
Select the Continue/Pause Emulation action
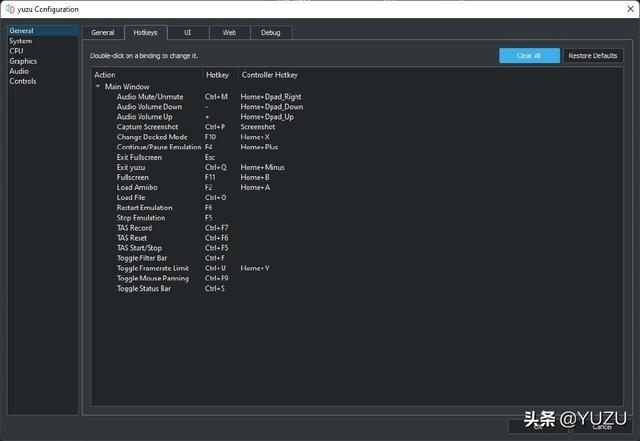pos(159,147)
